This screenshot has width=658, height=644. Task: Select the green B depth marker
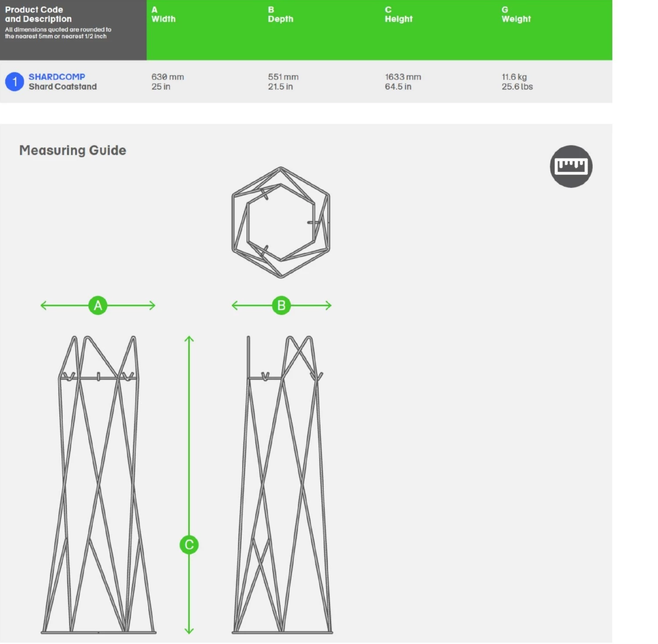[281, 305]
